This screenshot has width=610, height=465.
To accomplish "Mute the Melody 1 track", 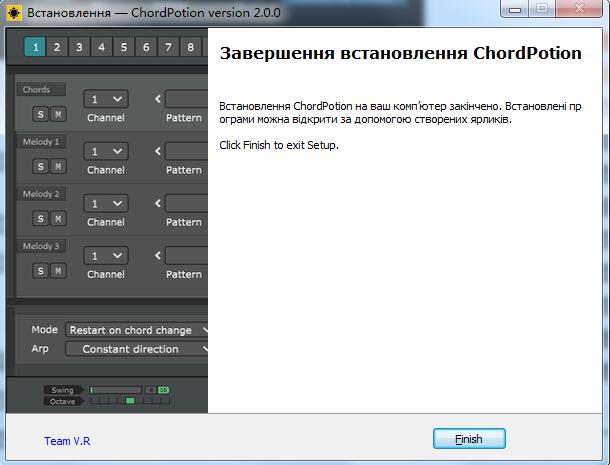I will [58, 167].
